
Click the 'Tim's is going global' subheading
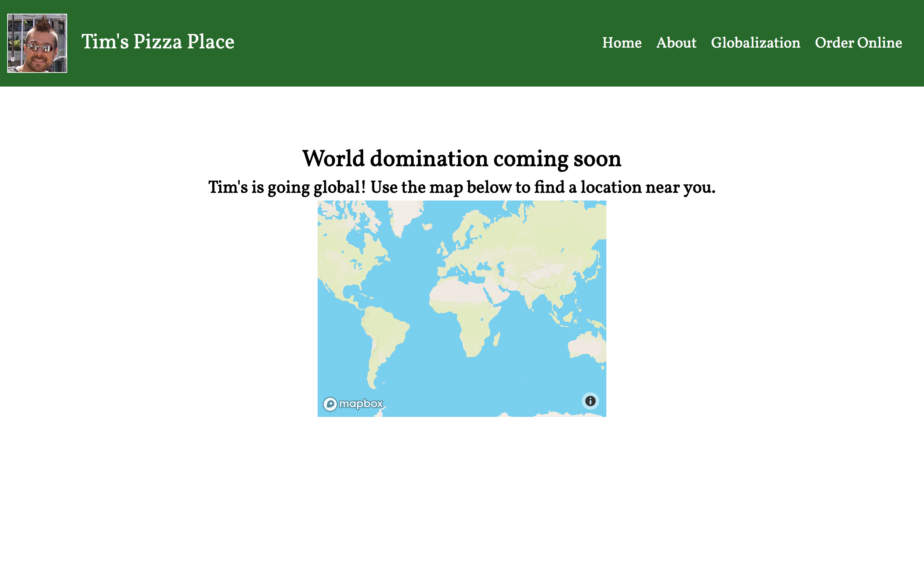462,188
